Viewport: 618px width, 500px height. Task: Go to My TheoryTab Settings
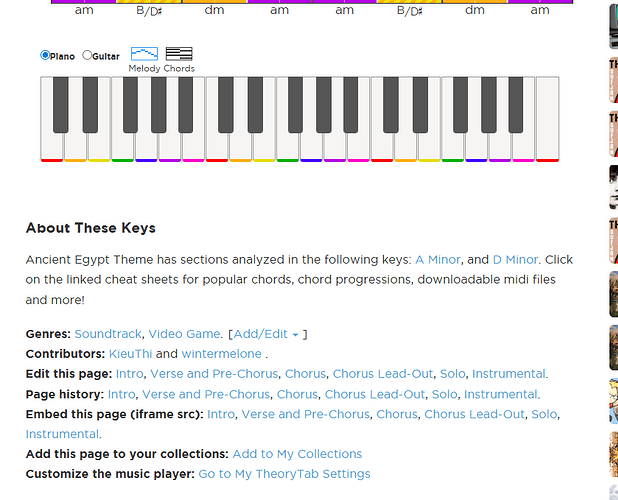(x=284, y=474)
